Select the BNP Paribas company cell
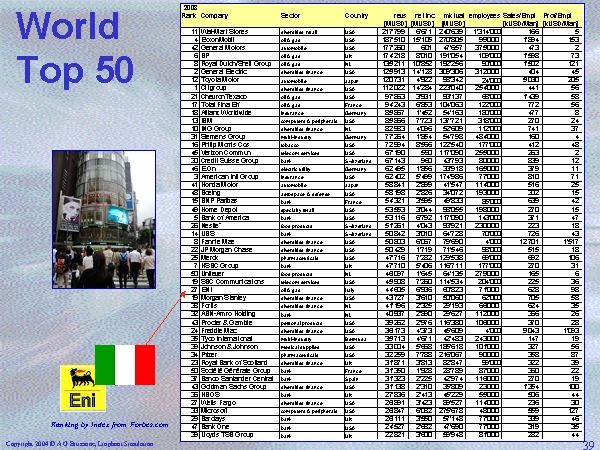Image resolution: width=600 pixels, height=450 pixels. point(240,201)
